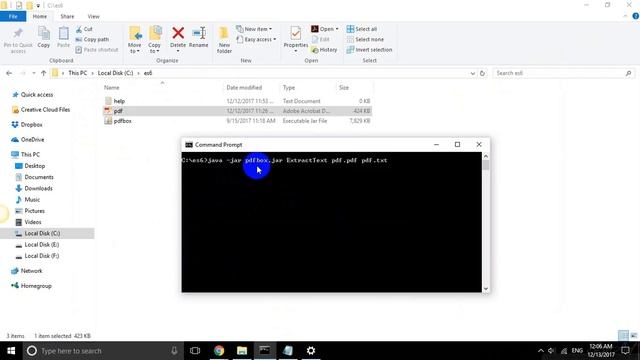
Task: Open Documents folder in sidebar
Action: 39,177
